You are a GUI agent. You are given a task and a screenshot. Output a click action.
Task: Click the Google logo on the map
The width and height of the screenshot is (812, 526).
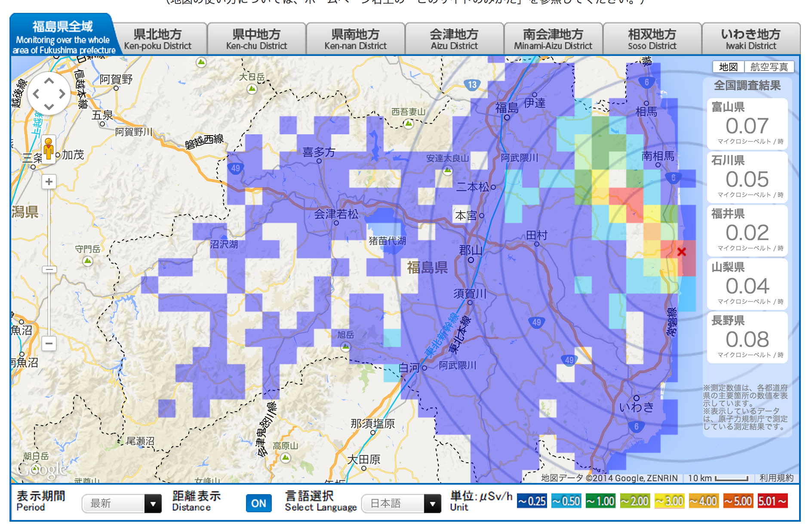[x=42, y=470]
